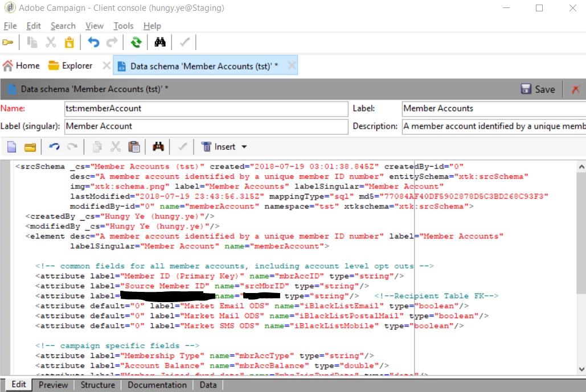Click the "campaign specific fields" comment

[117, 346]
